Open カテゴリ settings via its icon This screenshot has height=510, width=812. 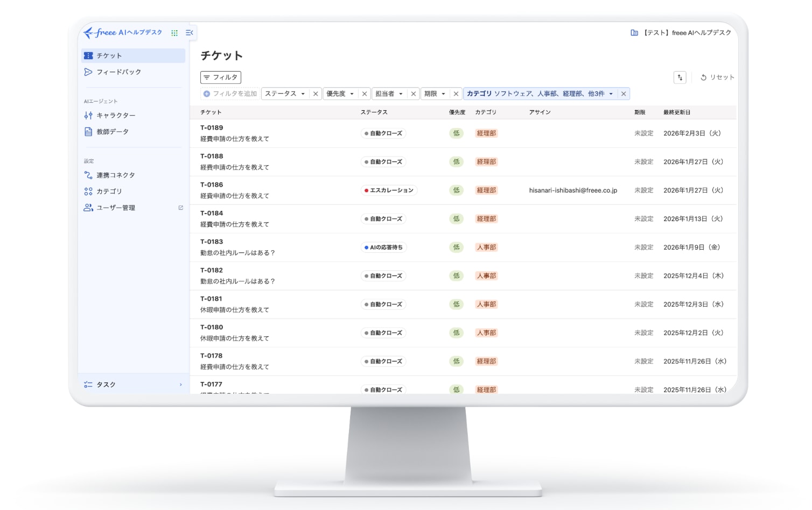click(88, 191)
